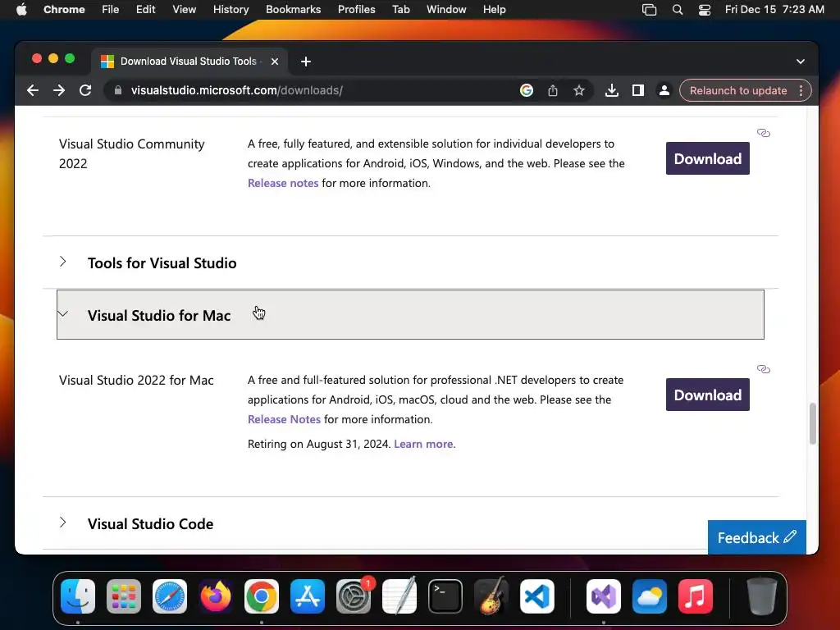
Task: Download Visual Studio Community 2022
Action: [708, 158]
